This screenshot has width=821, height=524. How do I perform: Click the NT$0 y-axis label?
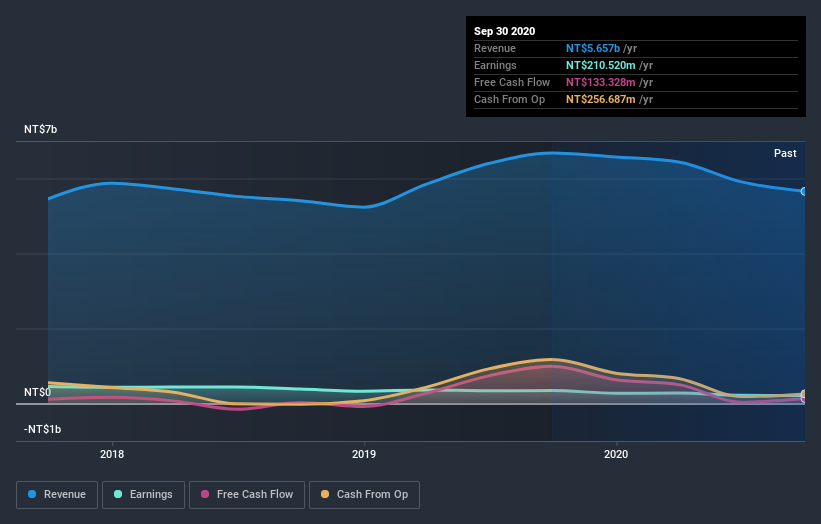pyautogui.click(x=38, y=392)
